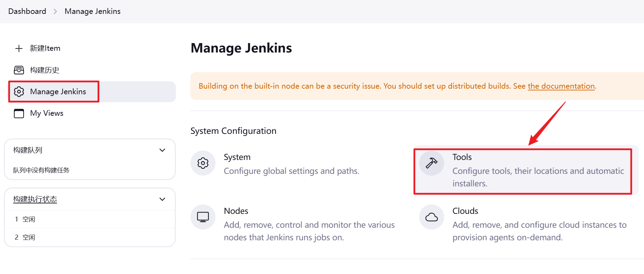The width and height of the screenshot is (644, 274).
Task: Select 新建Item in sidebar
Action: [x=45, y=48]
